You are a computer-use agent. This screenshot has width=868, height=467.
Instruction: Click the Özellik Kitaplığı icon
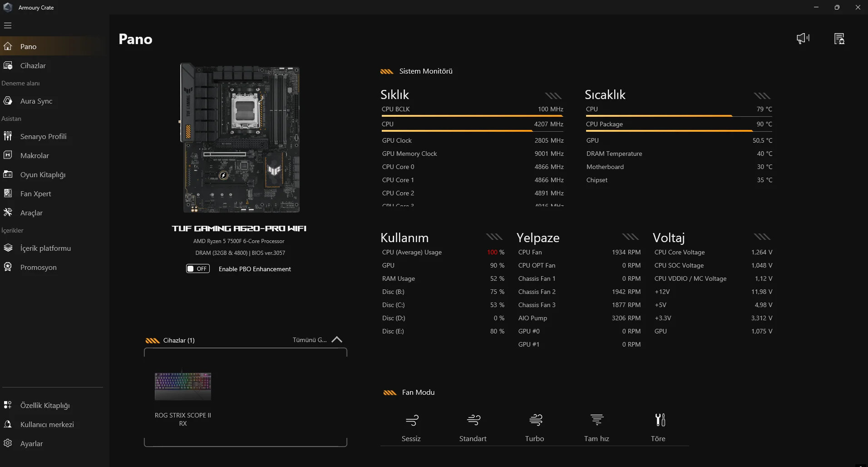pyautogui.click(x=8, y=405)
